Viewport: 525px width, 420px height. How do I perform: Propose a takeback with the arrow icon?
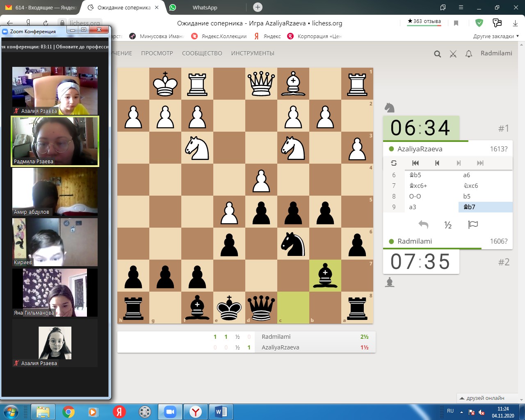click(x=423, y=224)
